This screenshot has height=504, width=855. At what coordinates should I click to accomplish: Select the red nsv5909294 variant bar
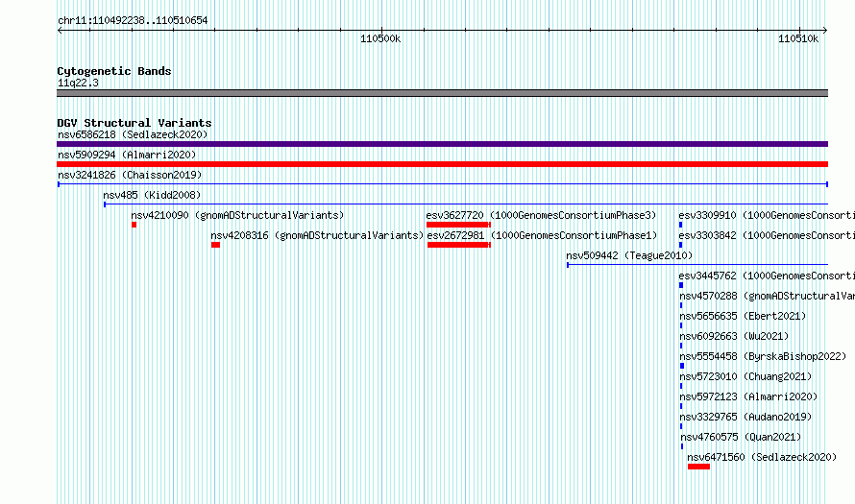point(442,164)
